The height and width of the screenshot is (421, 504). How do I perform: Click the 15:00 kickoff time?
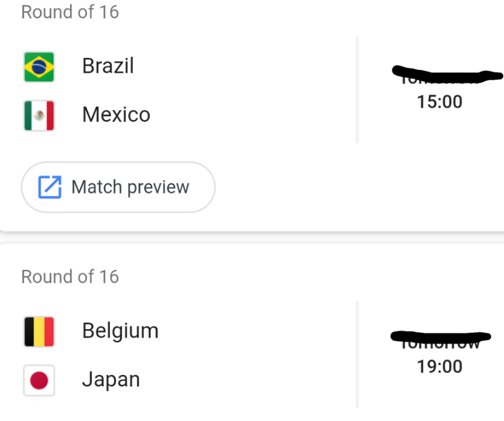coord(440,102)
